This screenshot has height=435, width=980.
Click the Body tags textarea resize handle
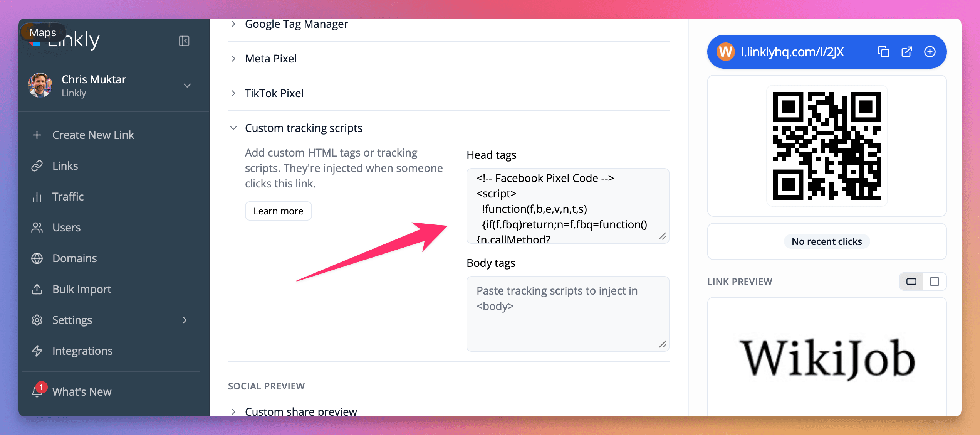(662, 344)
